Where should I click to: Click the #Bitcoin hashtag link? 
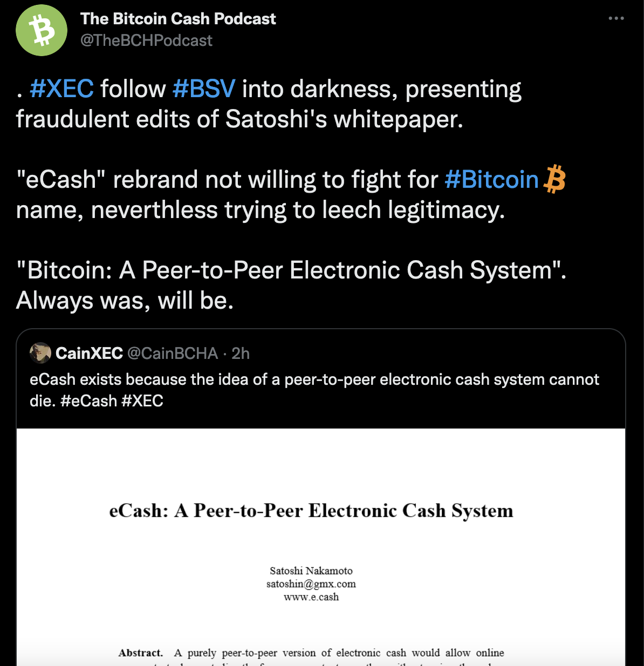pos(491,180)
